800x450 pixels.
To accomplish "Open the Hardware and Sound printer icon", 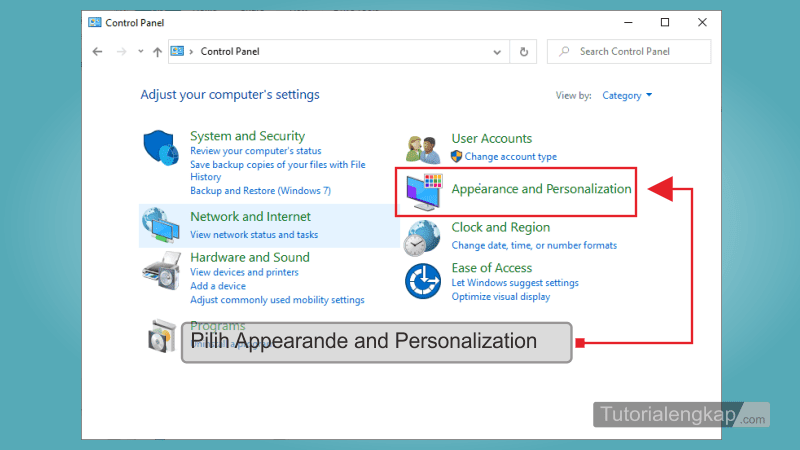I will (162, 270).
